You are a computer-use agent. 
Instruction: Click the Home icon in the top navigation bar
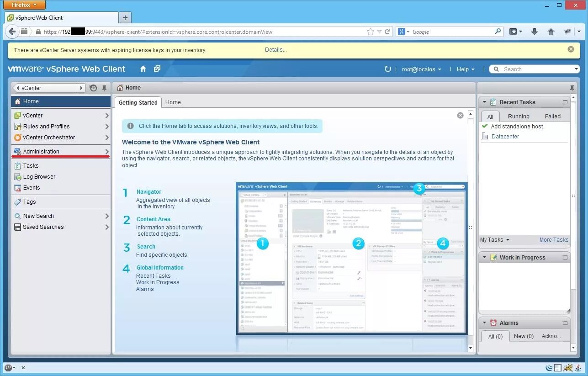pos(143,69)
